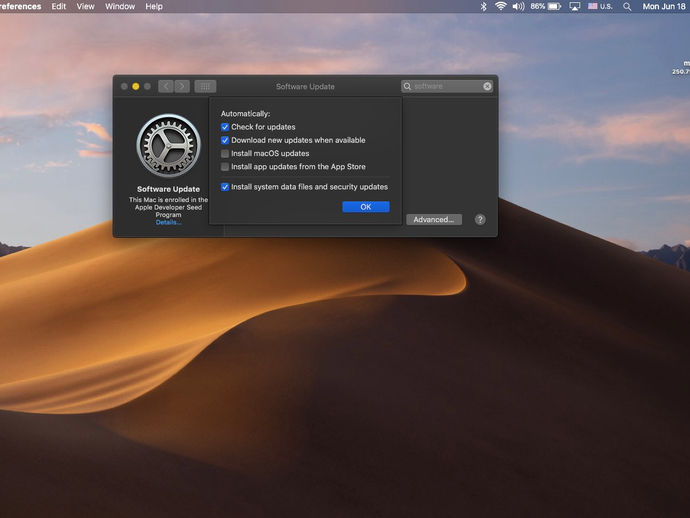
Task: Focus the preferences search field
Action: click(447, 86)
